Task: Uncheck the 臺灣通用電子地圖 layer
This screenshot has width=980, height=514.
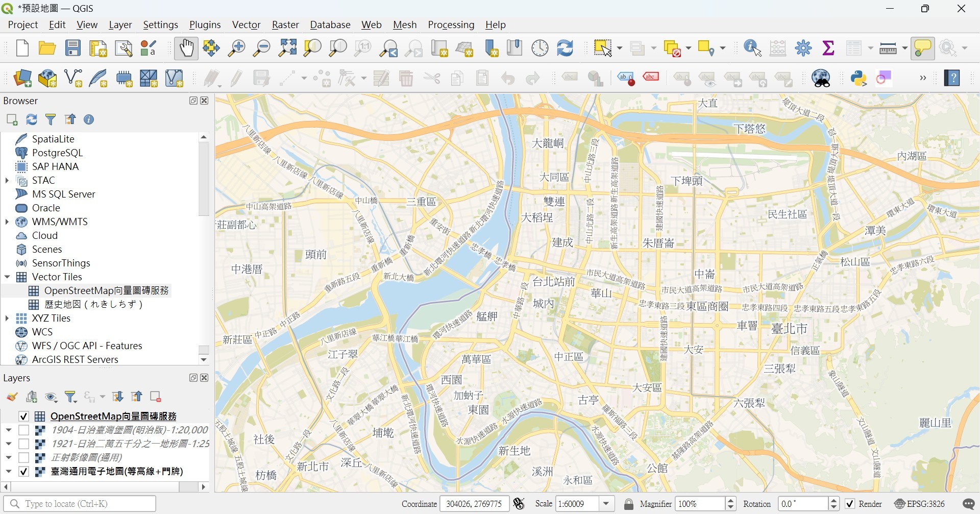Action: point(23,471)
